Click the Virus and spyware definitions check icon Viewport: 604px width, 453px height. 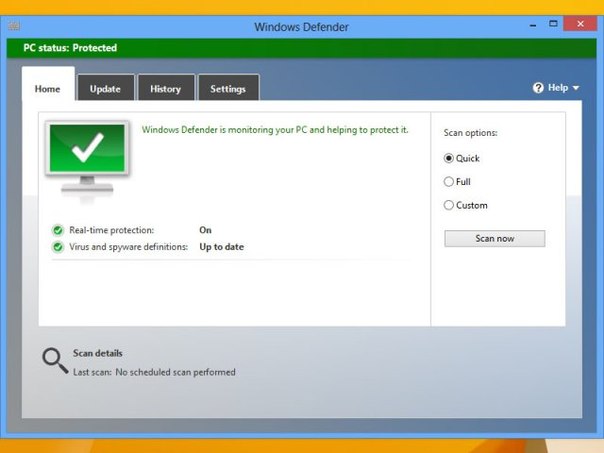point(58,247)
